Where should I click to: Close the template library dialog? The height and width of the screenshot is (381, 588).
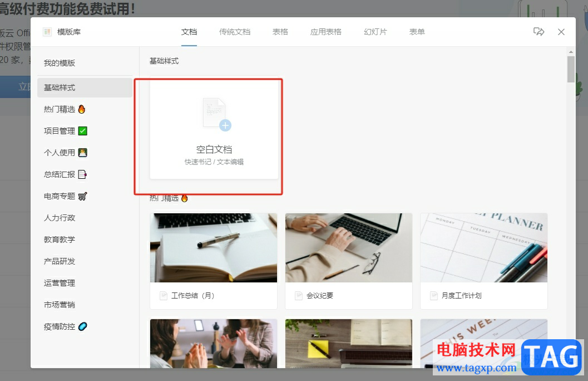pos(561,32)
